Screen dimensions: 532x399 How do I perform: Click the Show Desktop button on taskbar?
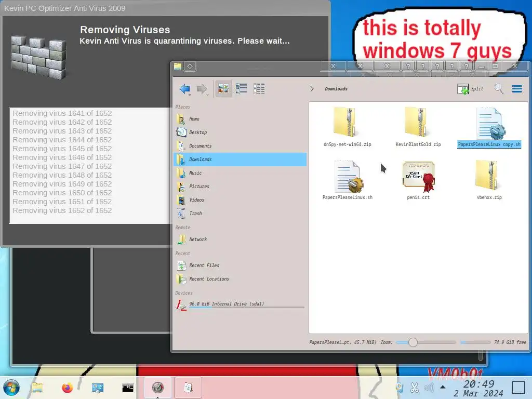click(x=518, y=388)
